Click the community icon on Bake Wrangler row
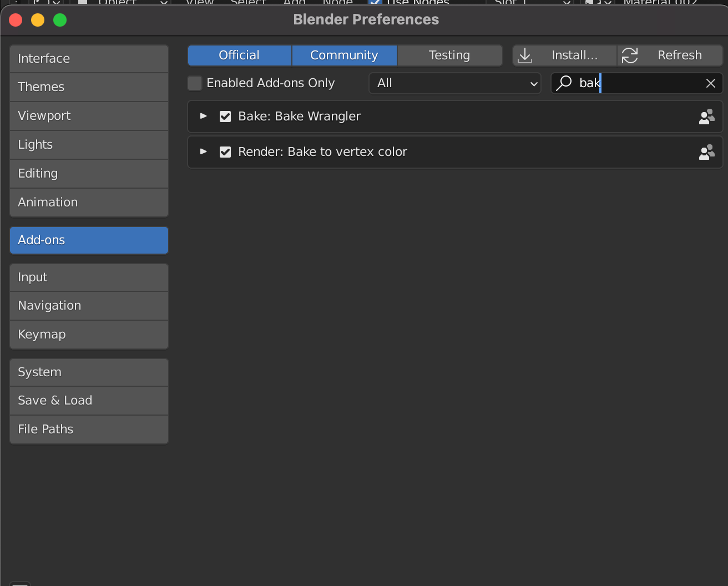The width and height of the screenshot is (728, 586). click(x=706, y=117)
